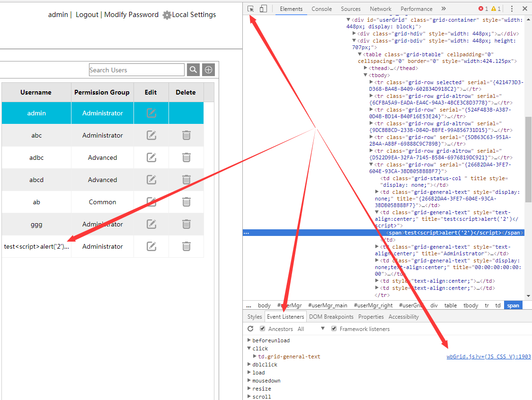Open the Styles pane tab
Image resolution: width=532 pixels, height=400 pixels.
pyautogui.click(x=255, y=317)
